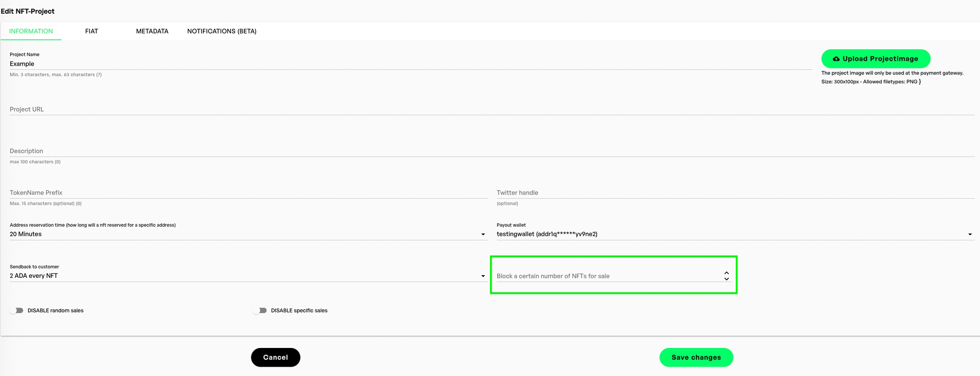Increase the blocked NFTs number with up arrow

click(726, 273)
